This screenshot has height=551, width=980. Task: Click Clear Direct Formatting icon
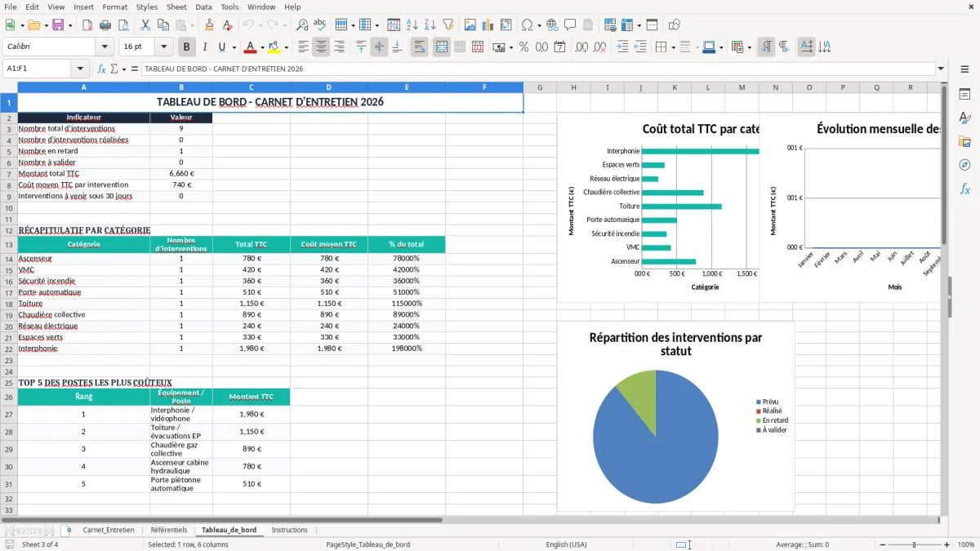click(x=226, y=25)
